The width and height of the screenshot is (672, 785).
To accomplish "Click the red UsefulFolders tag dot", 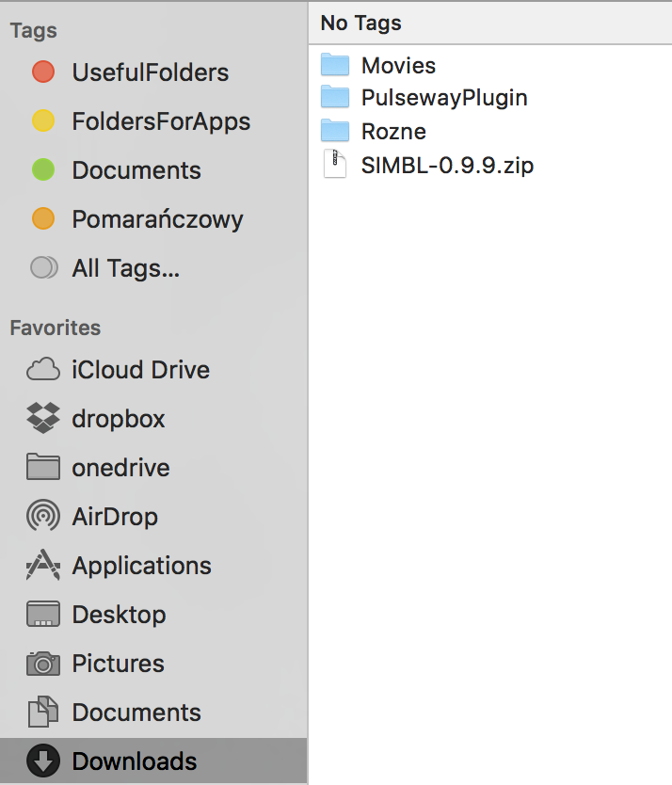I will (41, 72).
